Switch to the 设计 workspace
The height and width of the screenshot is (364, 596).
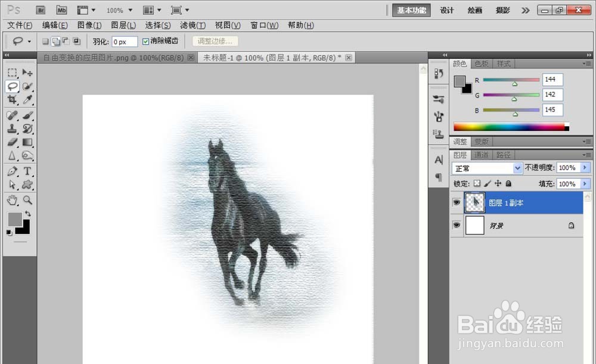pyautogui.click(x=446, y=10)
